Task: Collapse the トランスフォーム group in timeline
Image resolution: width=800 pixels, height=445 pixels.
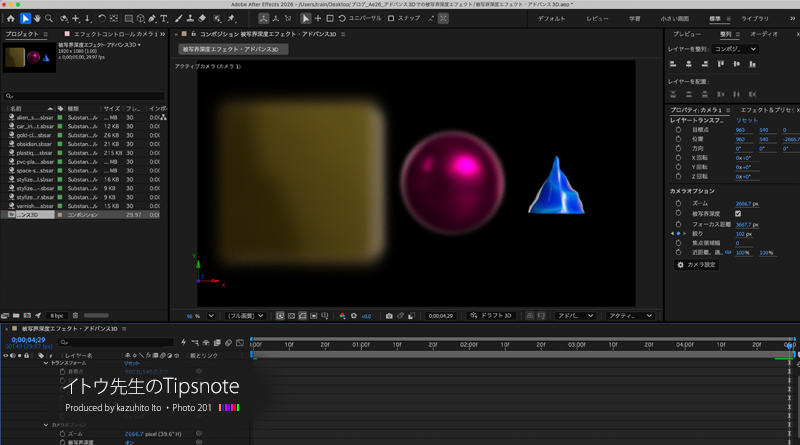Action: click(46, 363)
